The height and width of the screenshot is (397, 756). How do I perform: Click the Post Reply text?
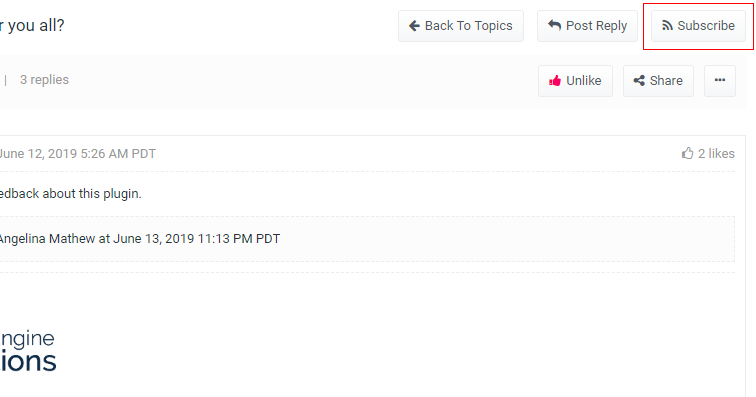click(596, 26)
